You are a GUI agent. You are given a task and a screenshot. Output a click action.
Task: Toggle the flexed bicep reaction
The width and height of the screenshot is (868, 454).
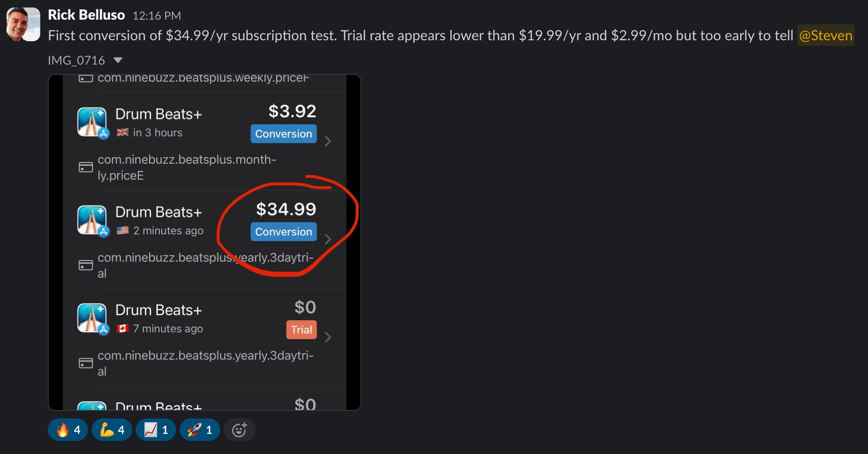tap(112, 430)
